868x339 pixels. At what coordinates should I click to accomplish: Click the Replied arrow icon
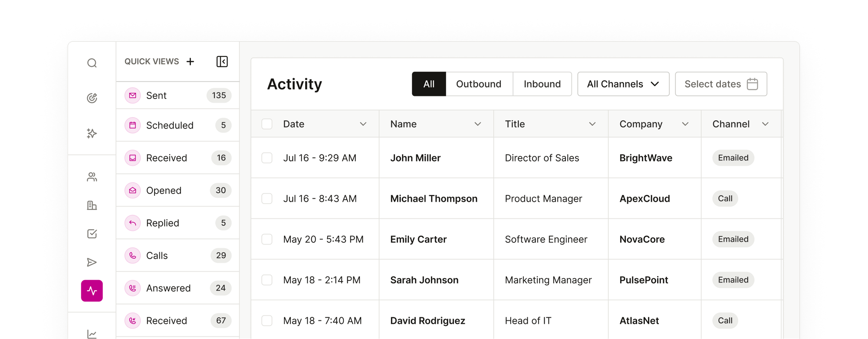pyautogui.click(x=132, y=223)
